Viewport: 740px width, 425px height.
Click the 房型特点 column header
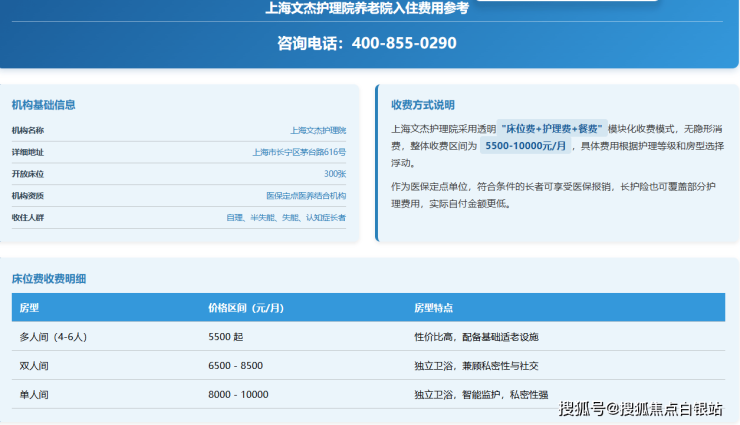click(433, 308)
